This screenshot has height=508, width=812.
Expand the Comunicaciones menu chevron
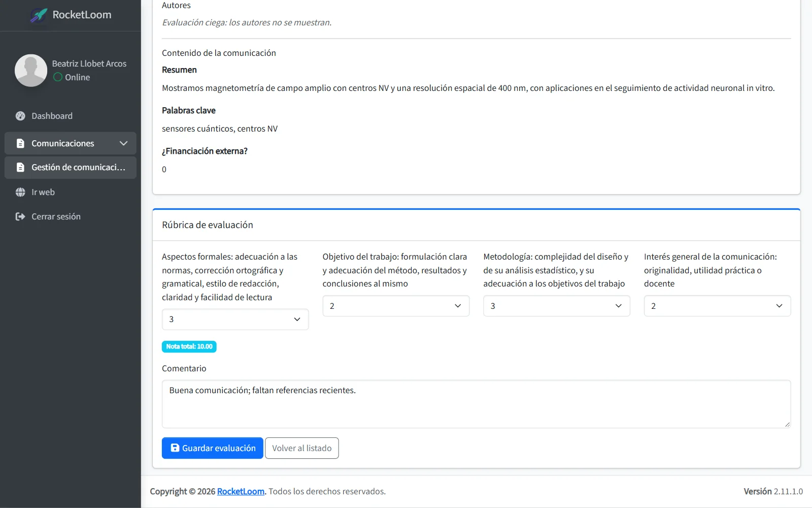coord(123,143)
